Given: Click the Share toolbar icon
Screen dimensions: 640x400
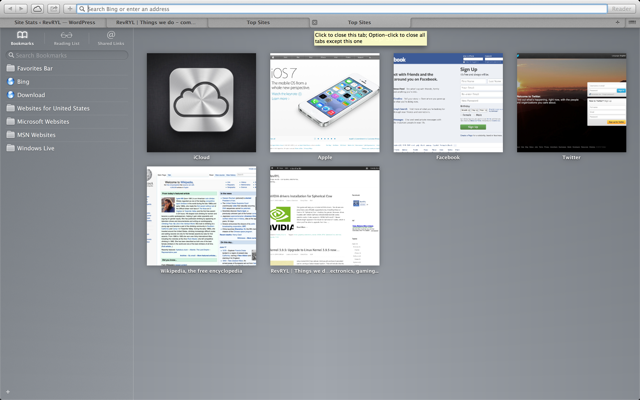Looking at the screenshot, I should [53, 9].
